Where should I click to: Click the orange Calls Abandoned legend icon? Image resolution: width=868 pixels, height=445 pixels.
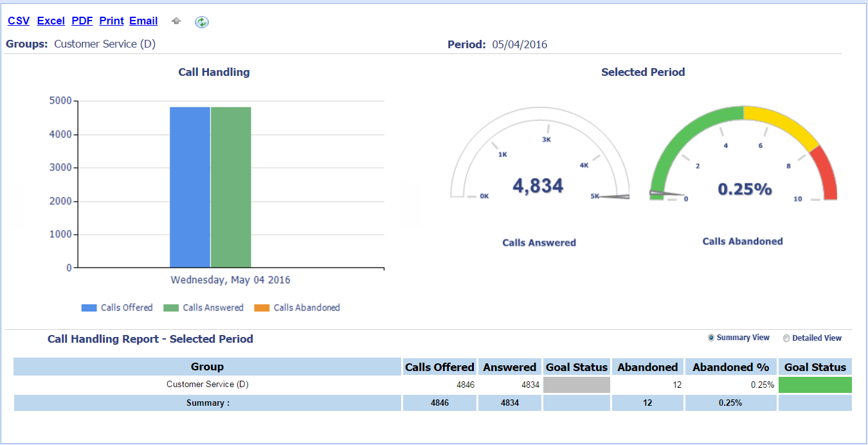(x=262, y=308)
